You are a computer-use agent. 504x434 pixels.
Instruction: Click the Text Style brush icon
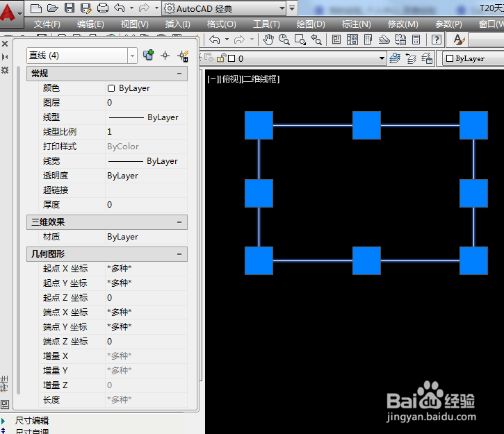point(459,40)
